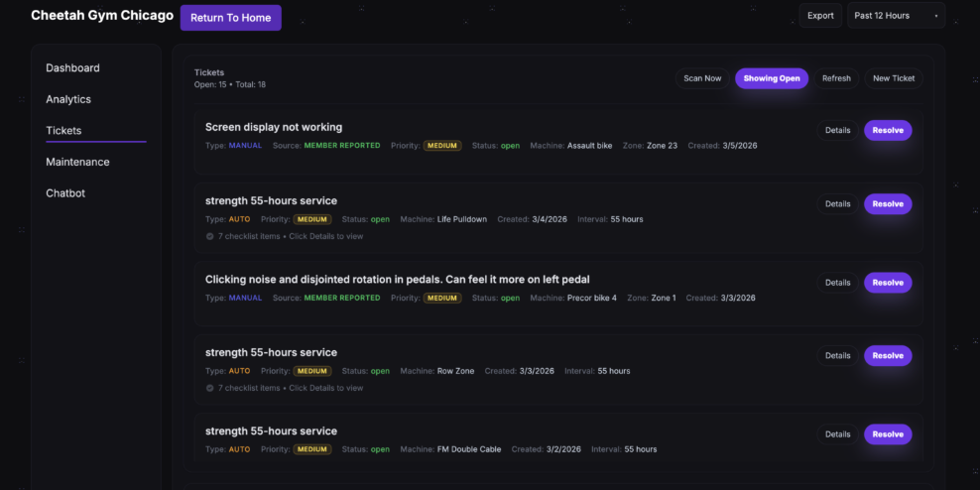This screenshot has width=980, height=490.
Task: Click the Return To Home button
Action: tap(231, 18)
